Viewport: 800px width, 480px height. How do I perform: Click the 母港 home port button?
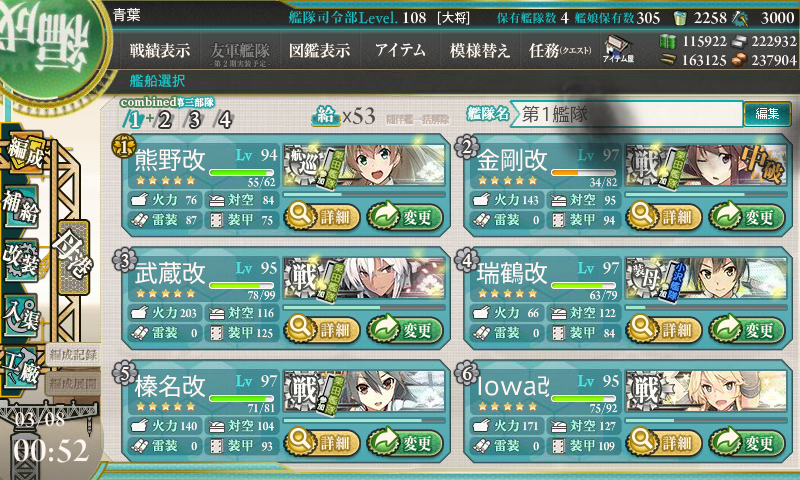click(x=74, y=258)
